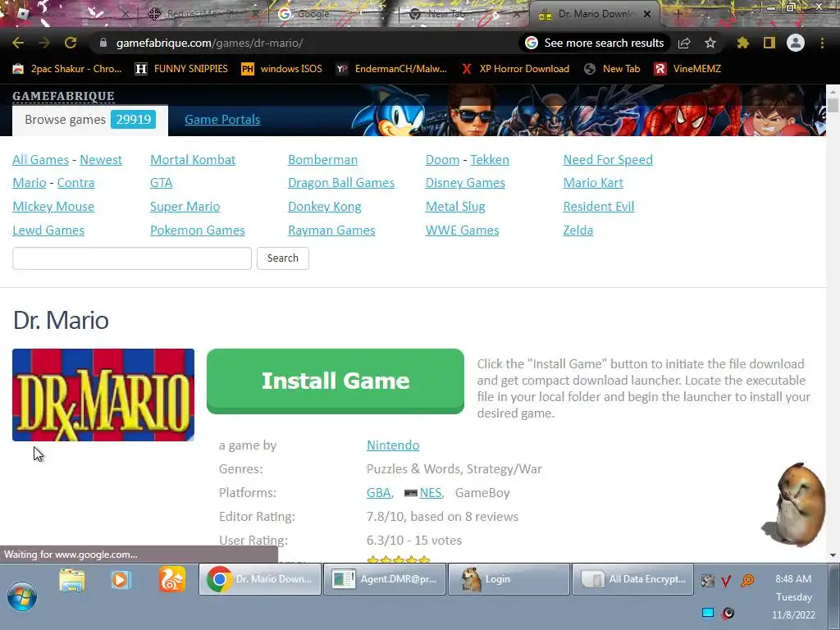Switch to Agent.DMR@pr... taskbar window
This screenshot has width=840, height=630.
tap(385, 579)
